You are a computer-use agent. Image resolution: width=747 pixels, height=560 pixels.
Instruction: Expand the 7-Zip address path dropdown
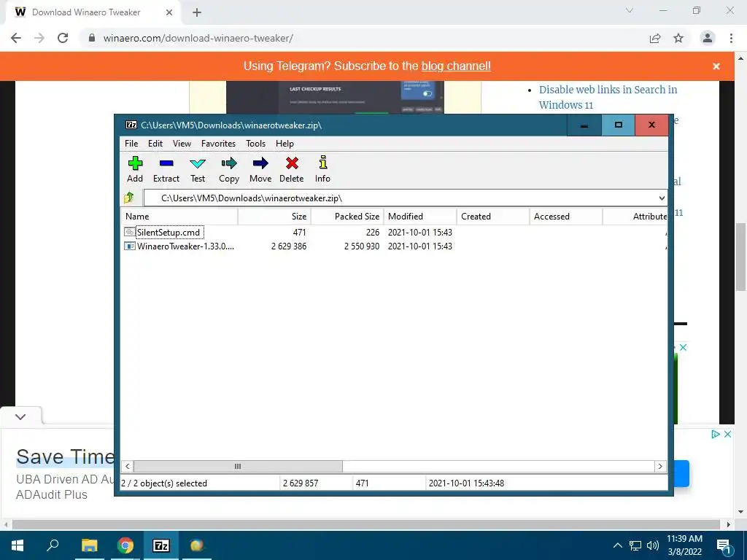(661, 198)
